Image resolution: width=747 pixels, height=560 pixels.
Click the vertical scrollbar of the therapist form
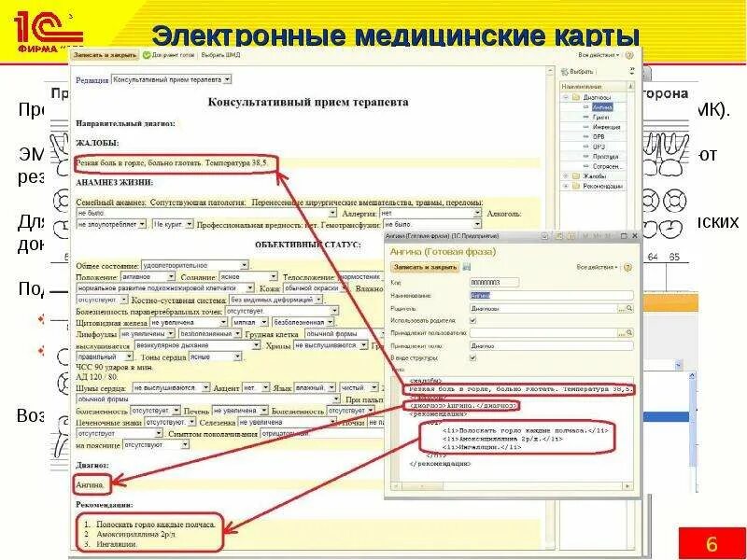(550, 310)
